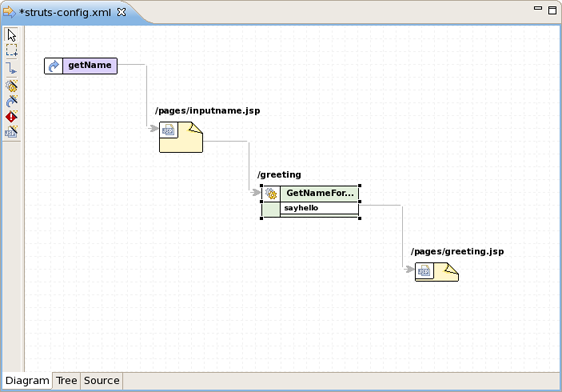This screenshot has width=562, height=392.
Task: Click the getName forward arrow icon
Action: click(x=54, y=66)
